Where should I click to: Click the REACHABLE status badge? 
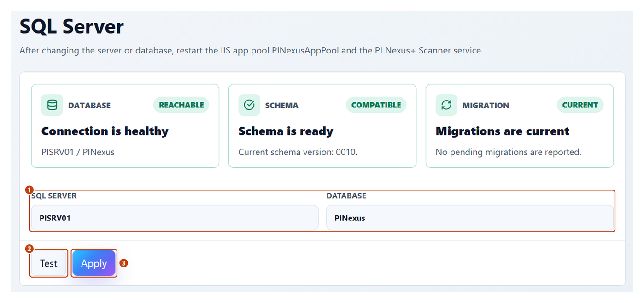pyautogui.click(x=181, y=105)
